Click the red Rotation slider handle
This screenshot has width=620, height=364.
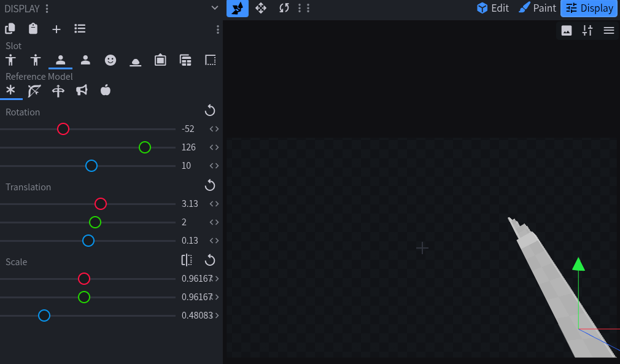[x=63, y=129]
